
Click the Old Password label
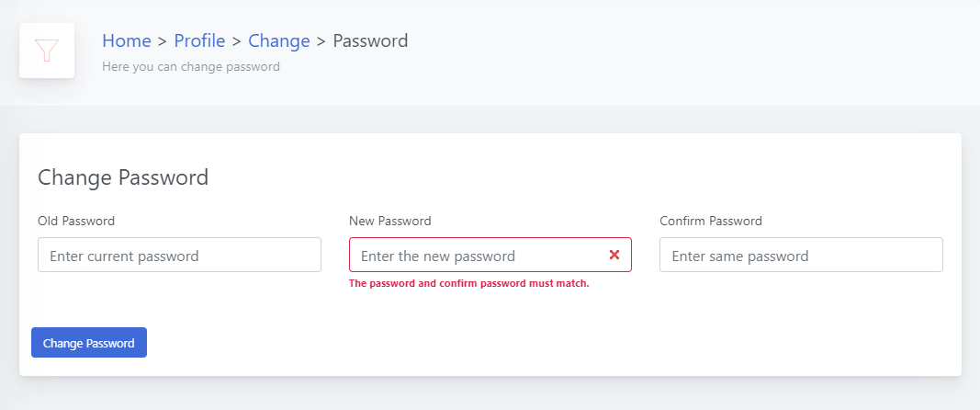(x=76, y=221)
